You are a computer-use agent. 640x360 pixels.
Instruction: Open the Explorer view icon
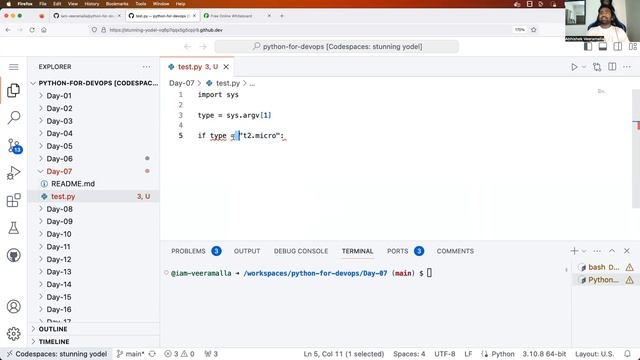pos(13,90)
